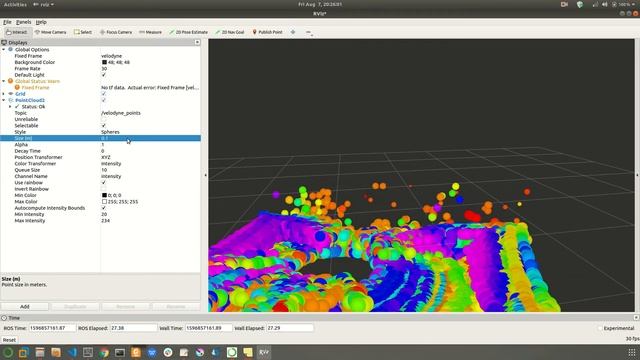Open Chrome from the dock
The image size is (640, 360).
(104, 352)
